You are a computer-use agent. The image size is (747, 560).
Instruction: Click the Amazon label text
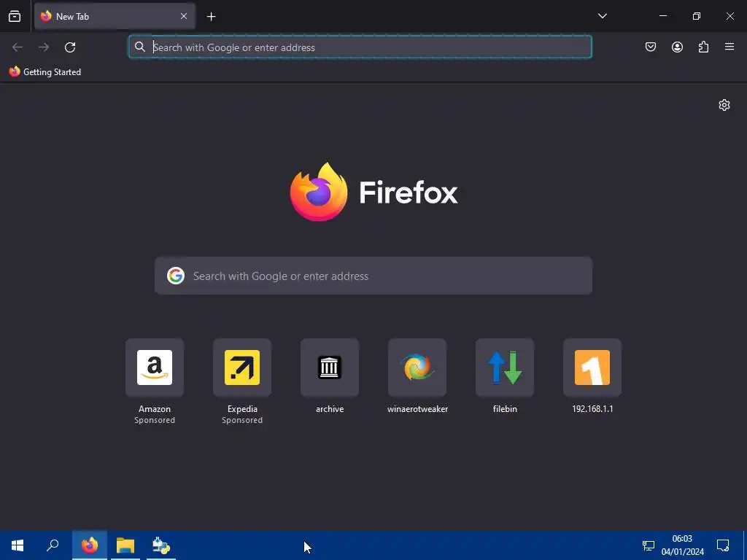tap(155, 409)
